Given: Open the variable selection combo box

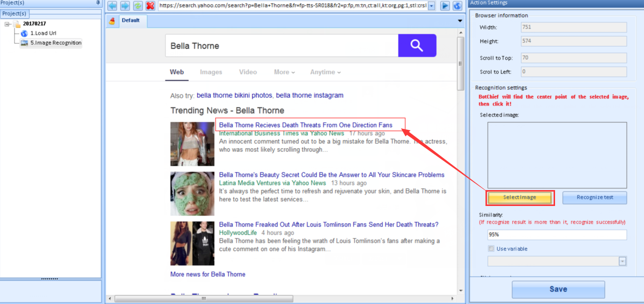Looking at the screenshot, I should 622,261.
